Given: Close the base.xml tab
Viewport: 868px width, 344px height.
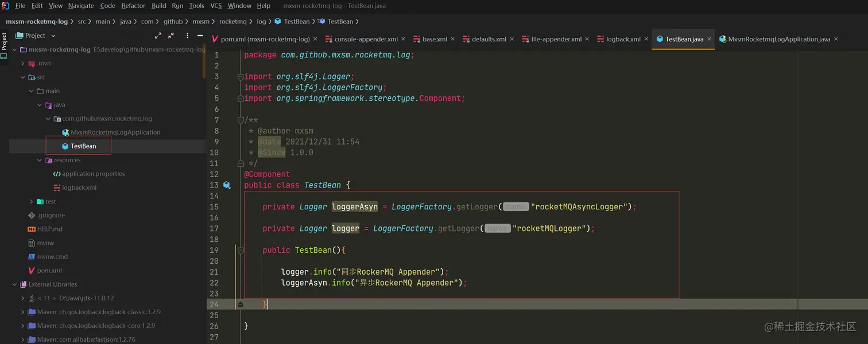Looking at the screenshot, I should pos(452,39).
